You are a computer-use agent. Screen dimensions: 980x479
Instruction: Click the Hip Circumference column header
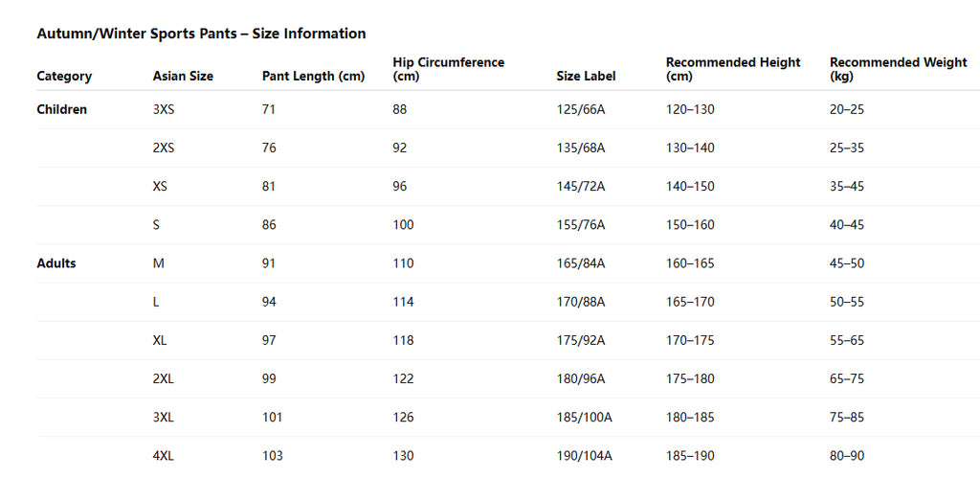(x=448, y=69)
